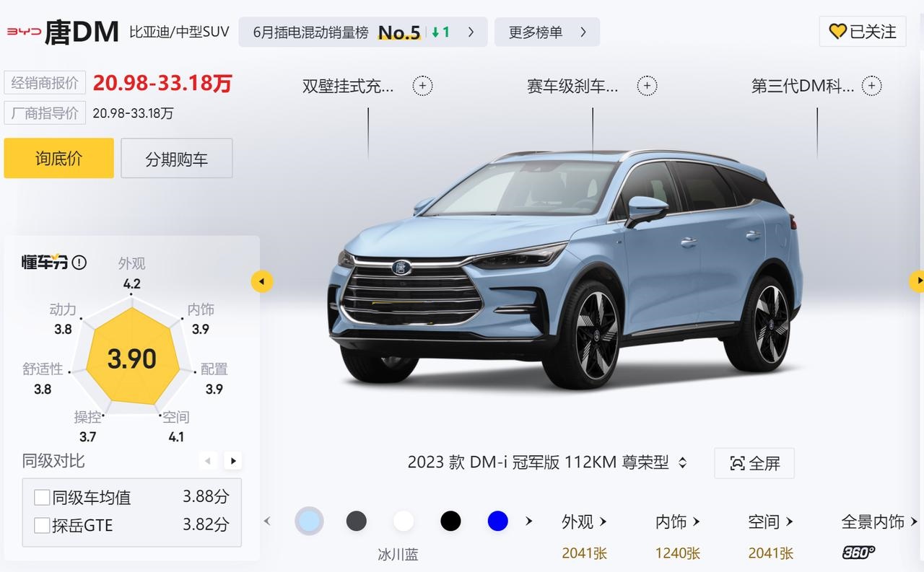Select the dark blue color swatch

click(498, 521)
